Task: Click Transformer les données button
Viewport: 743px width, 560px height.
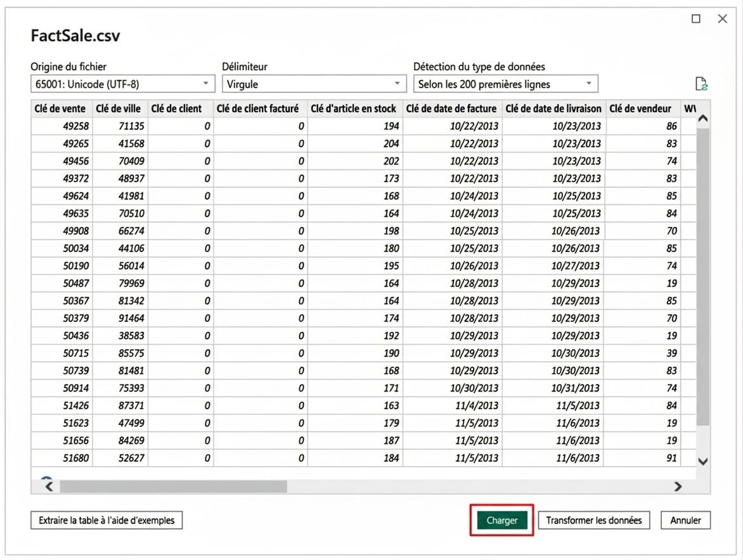Action: 594,519
